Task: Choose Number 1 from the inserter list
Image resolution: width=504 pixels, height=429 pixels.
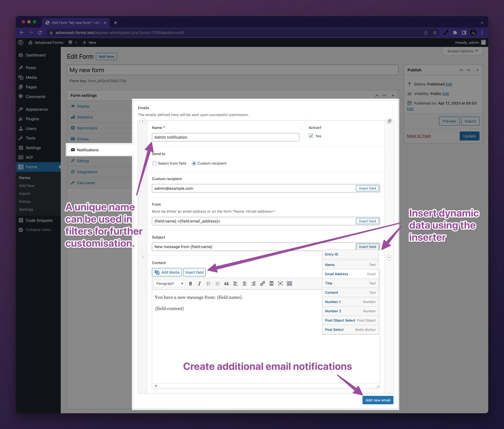Action: [x=350, y=302]
